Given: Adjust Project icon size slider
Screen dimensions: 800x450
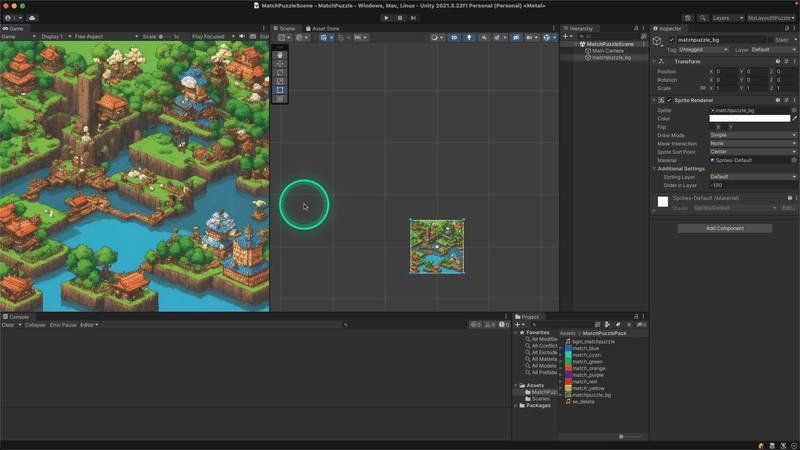Looking at the screenshot, I should (x=630, y=437).
